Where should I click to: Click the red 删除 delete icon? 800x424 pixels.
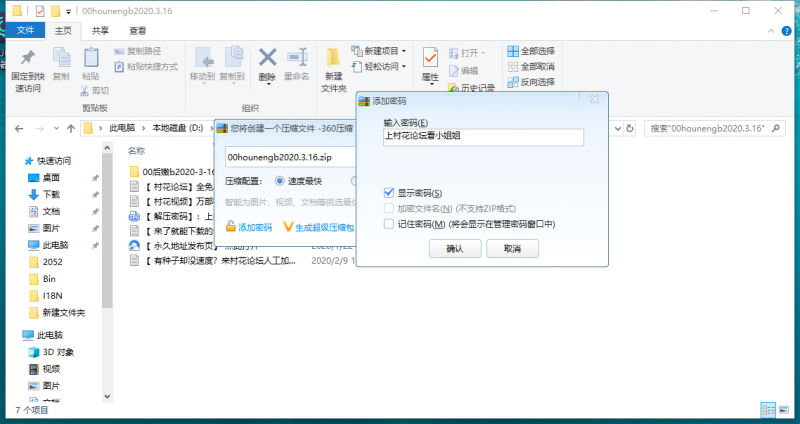point(267,58)
